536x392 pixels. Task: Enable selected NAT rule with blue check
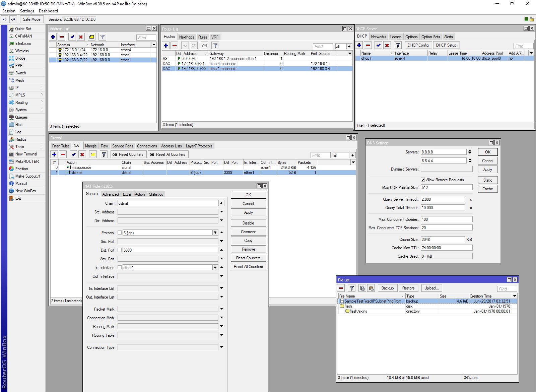[73, 154]
